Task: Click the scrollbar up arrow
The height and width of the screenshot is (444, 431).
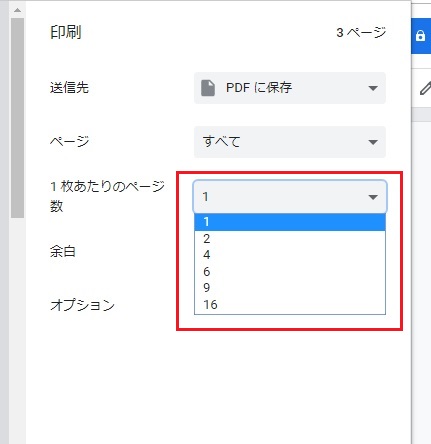Action: pos(17,10)
